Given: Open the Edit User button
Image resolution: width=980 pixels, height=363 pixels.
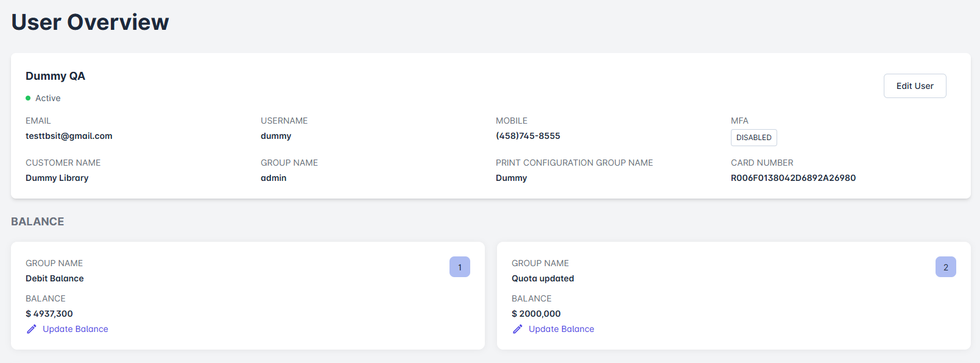Looking at the screenshot, I should click(x=914, y=86).
